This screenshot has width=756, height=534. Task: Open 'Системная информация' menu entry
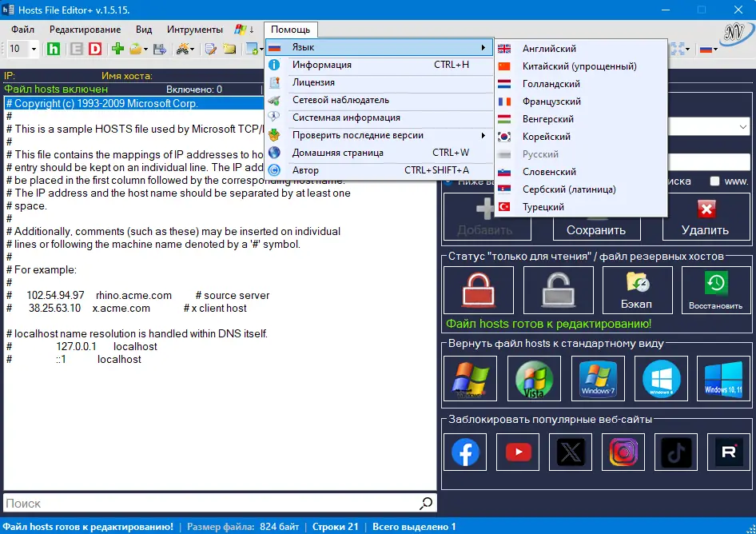coord(379,118)
